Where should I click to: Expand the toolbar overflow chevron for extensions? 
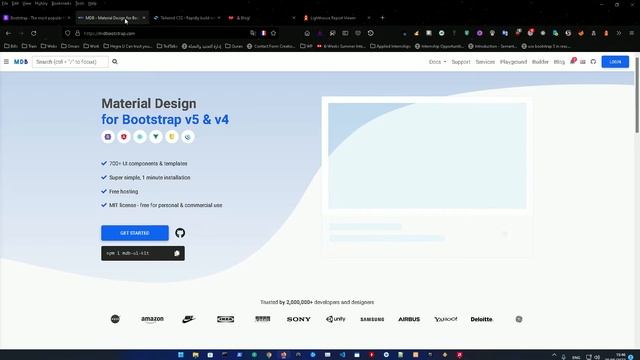[619, 33]
